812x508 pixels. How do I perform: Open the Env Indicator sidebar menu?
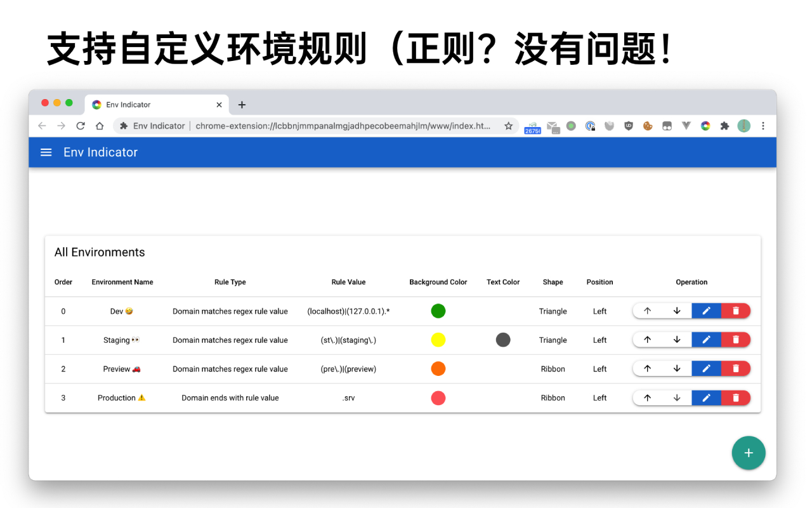pyautogui.click(x=45, y=152)
